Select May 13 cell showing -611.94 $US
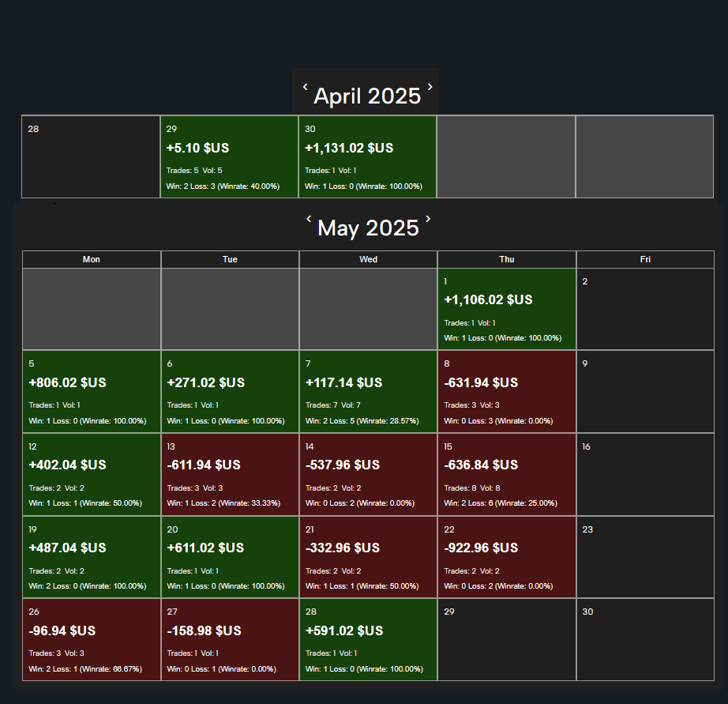 (230, 474)
